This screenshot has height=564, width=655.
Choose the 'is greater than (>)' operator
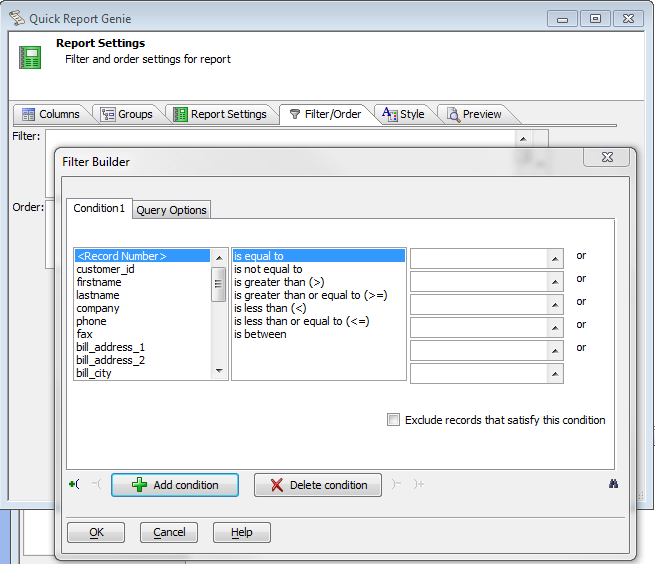click(x=319, y=282)
